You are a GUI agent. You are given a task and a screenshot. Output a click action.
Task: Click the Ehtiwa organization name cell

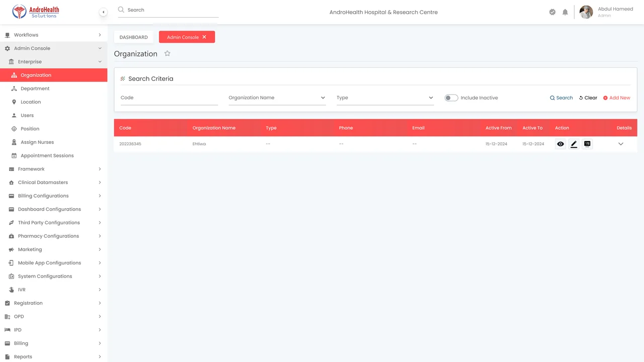point(199,144)
